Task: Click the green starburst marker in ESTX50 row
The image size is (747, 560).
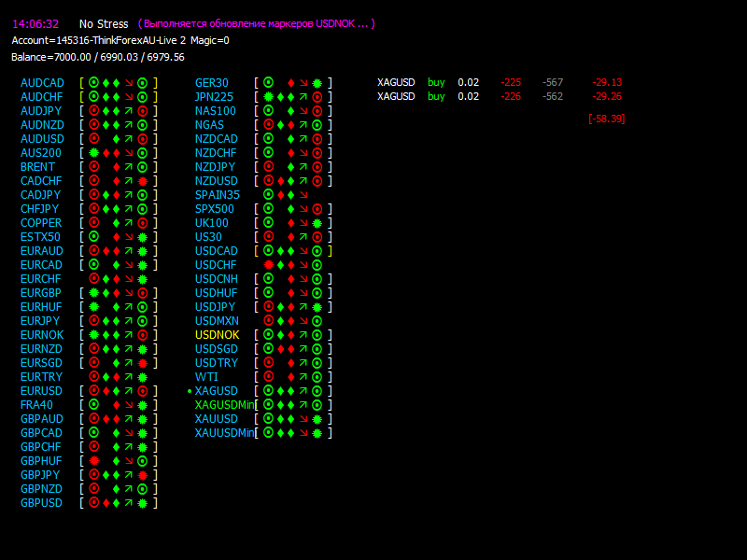Action: click(x=143, y=237)
